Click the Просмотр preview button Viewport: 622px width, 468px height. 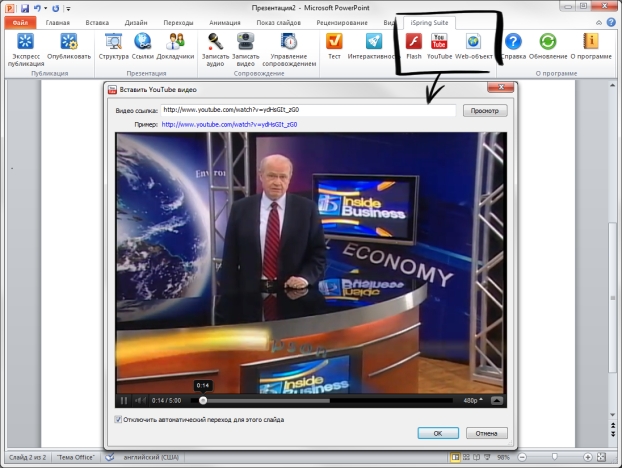coord(485,111)
